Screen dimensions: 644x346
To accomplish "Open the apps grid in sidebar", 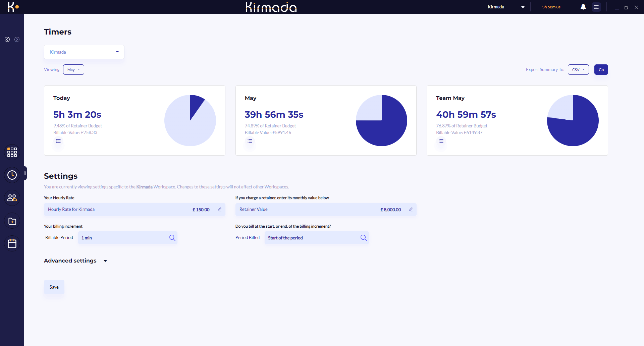I will (x=12, y=152).
